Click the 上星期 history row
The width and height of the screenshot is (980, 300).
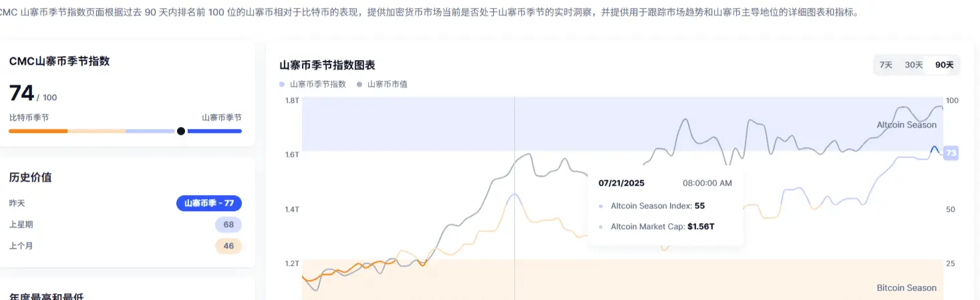tap(126, 224)
